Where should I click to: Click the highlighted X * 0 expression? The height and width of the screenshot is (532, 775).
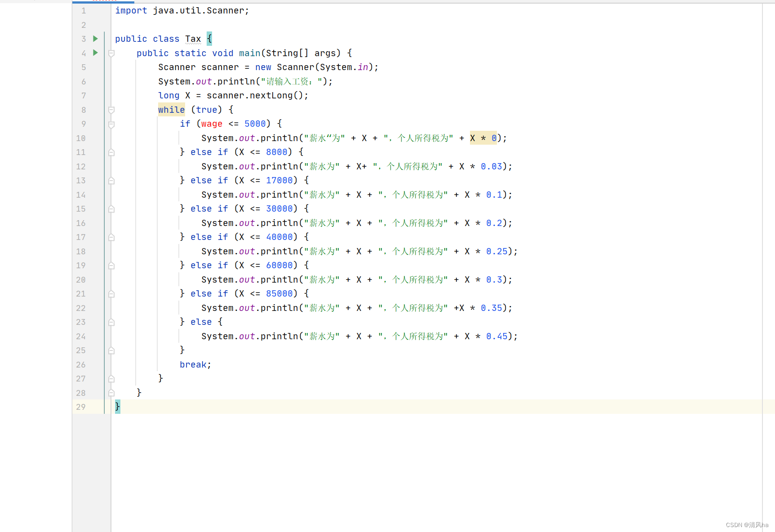483,138
